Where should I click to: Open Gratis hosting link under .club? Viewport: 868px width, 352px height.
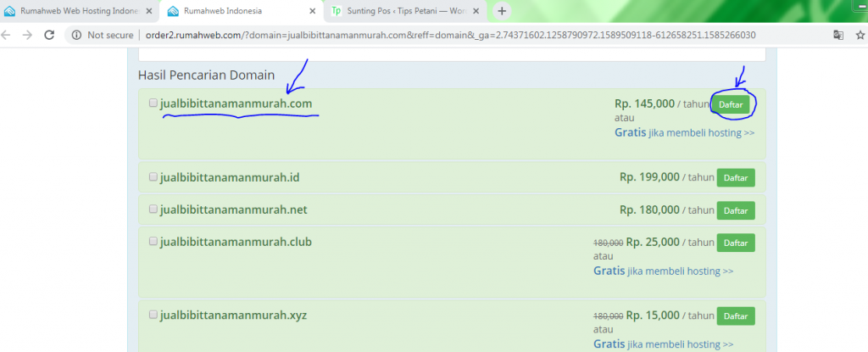point(663,271)
